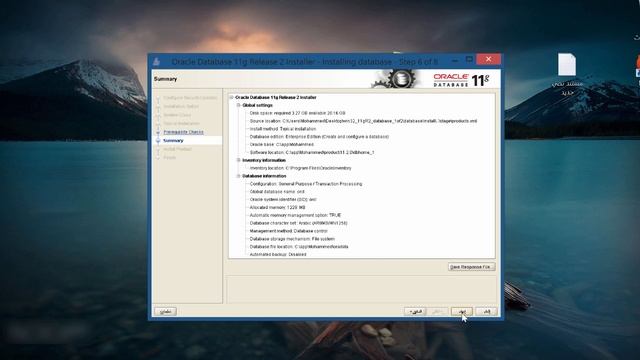640x360 pixels.
Task: Collapse the Inventory information section
Action: tap(239, 160)
